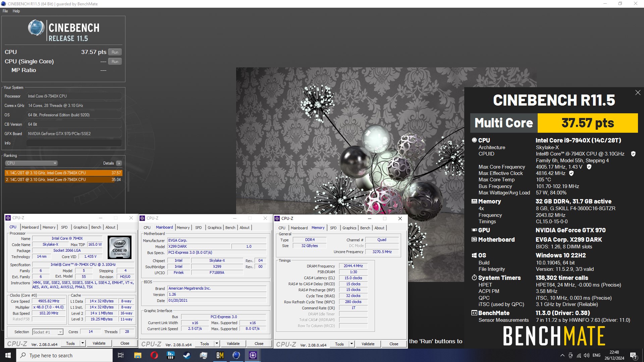644x362 pixels.
Task: Open Task View from the taskbar
Action: (121, 355)
